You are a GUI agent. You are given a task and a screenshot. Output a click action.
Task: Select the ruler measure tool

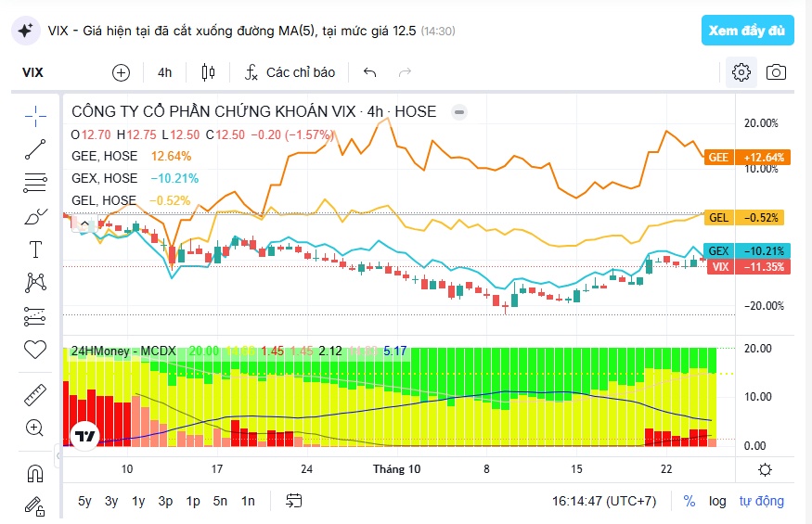pos(35,395)
